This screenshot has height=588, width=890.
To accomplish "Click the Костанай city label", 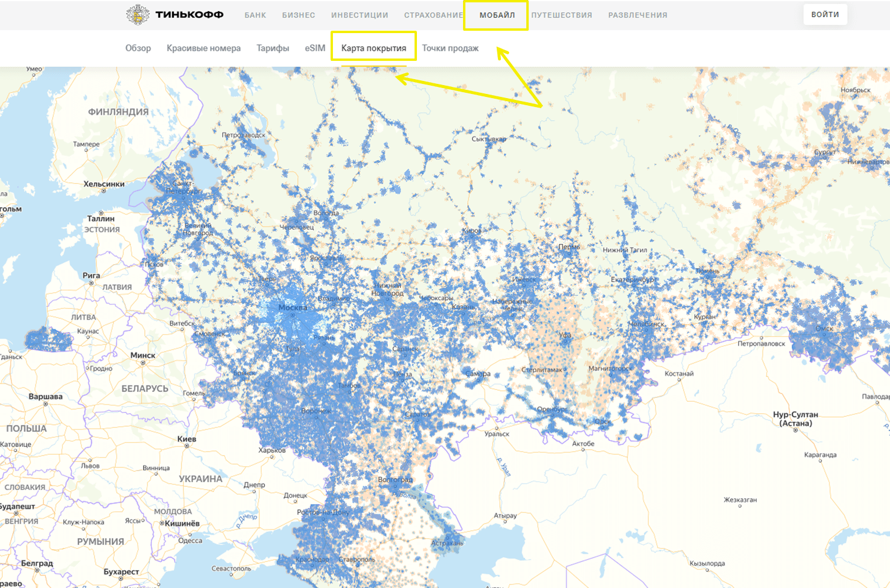I will (679, 373).
